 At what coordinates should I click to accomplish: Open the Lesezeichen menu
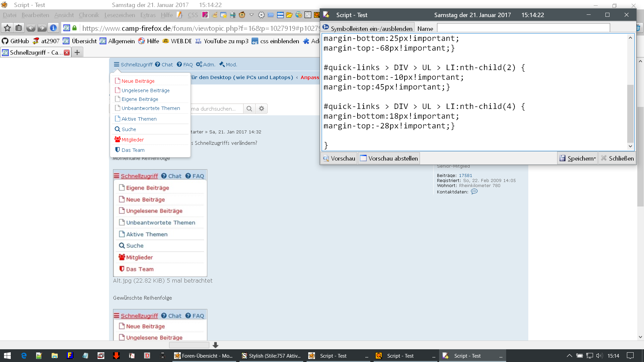(x=119, y=15)
